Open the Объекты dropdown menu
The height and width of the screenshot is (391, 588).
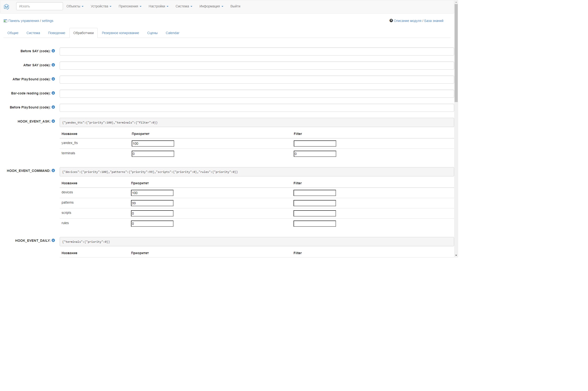coord(75,6)
